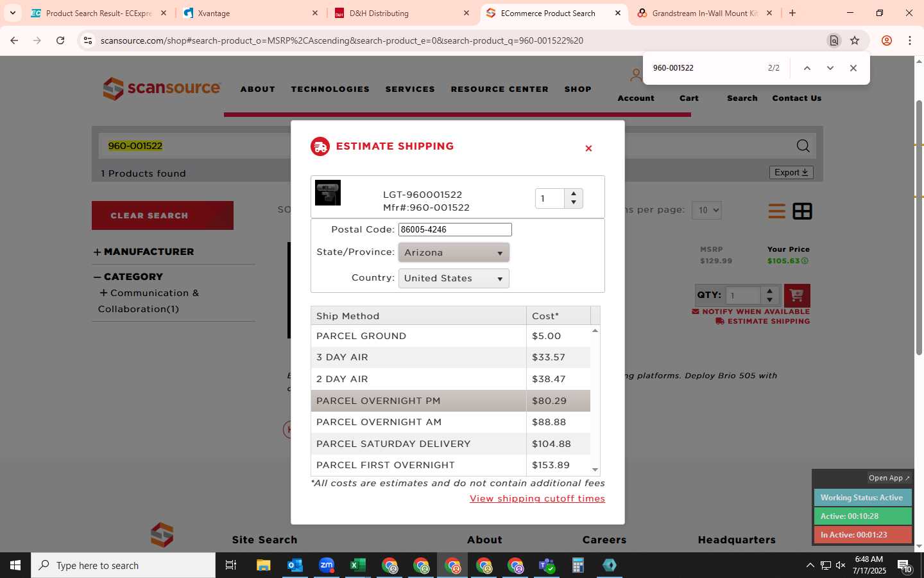924x578 pixels.
Task: Open File Explorer from taskbar
Action: coord(264,565)
